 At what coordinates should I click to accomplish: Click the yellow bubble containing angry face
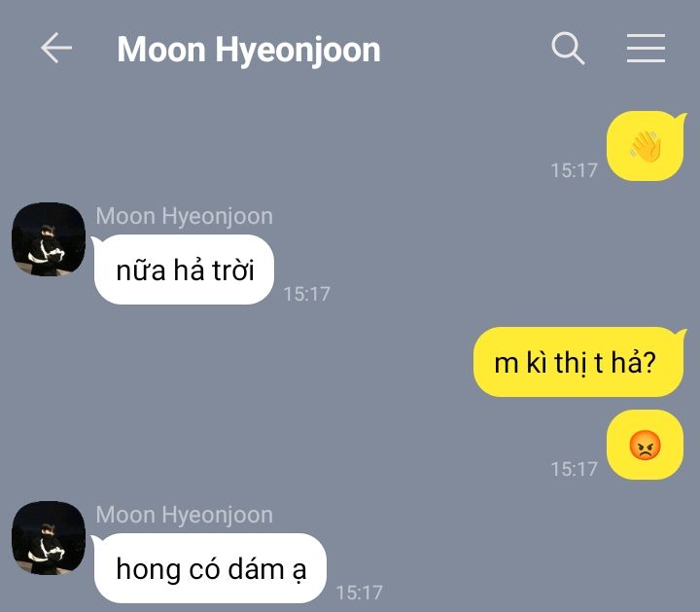tap(646, 445)
